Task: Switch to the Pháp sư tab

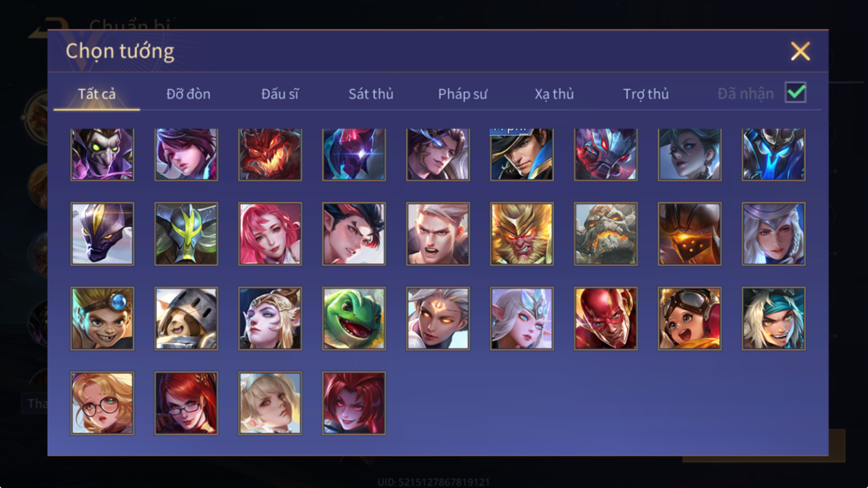Action: coord(463,94)
